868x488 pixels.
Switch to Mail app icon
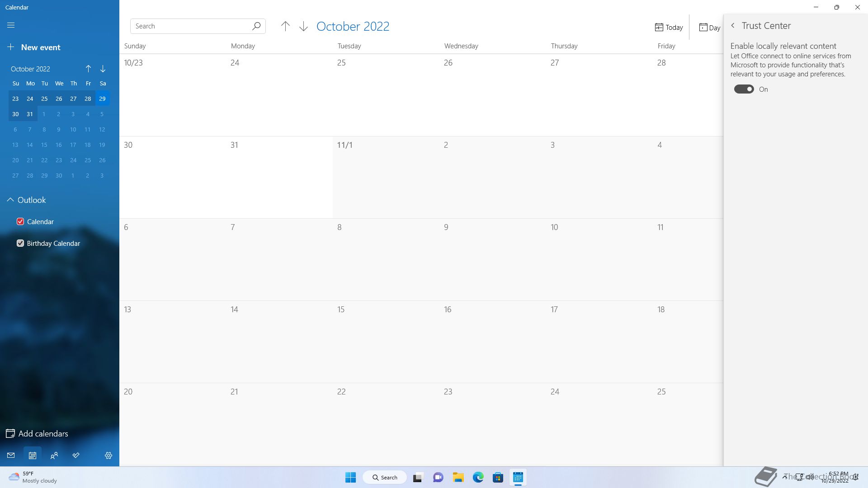11,455
